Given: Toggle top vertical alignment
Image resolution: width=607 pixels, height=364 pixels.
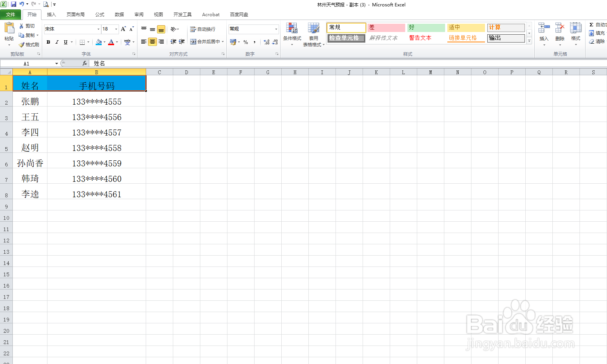Looking at the screenshot, I should (x=144, y=29).
